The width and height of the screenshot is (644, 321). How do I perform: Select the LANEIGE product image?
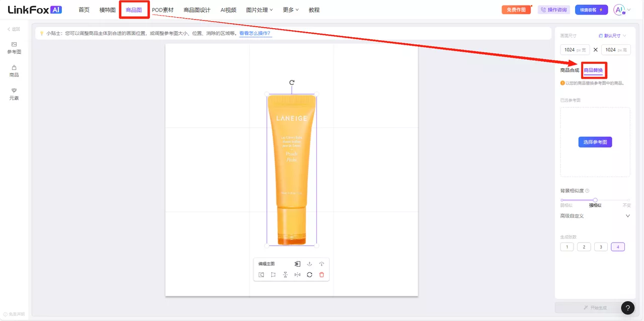pos(292,170)
